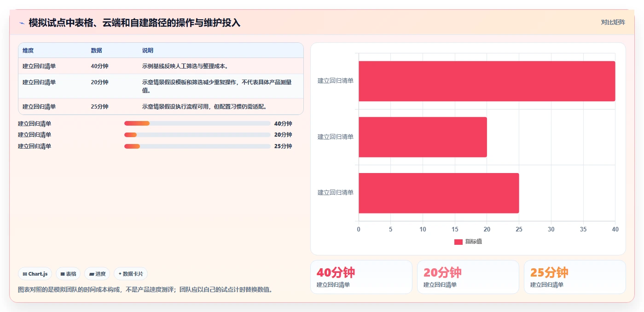Click the footer note 图表对照的是模拟团队的时间成本构成
Viewport: 644px width, 312px height.
[145, 290]
